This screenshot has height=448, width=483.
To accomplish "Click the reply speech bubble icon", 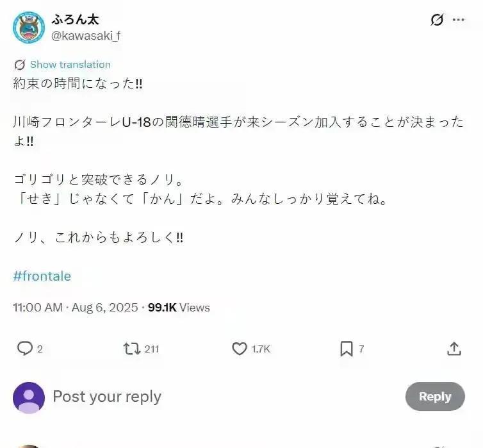I will [x=24, y=349].
